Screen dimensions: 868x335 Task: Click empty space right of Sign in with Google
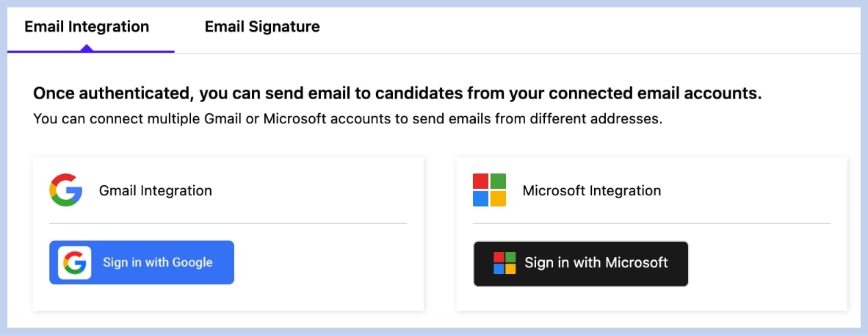323,263
